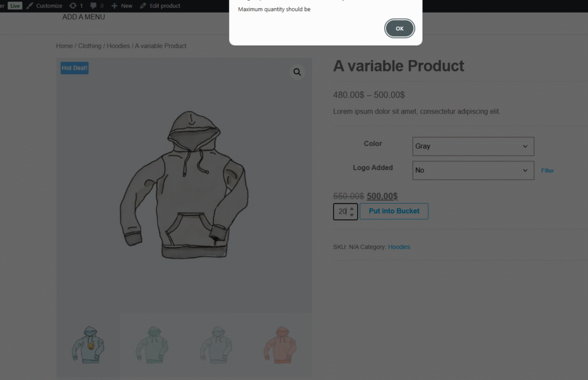
Task: Click OK in the alert dialog
Action: click(400, 29)
